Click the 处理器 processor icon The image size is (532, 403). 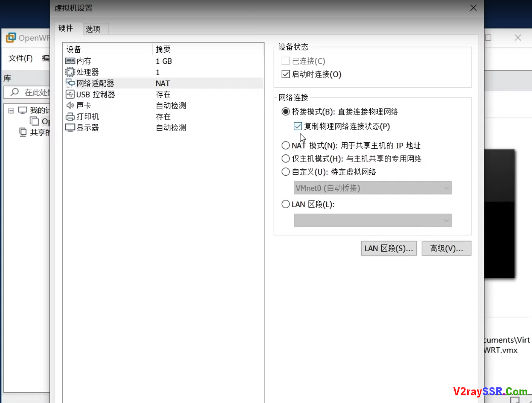pyautogui.click(x=71, y=72)
